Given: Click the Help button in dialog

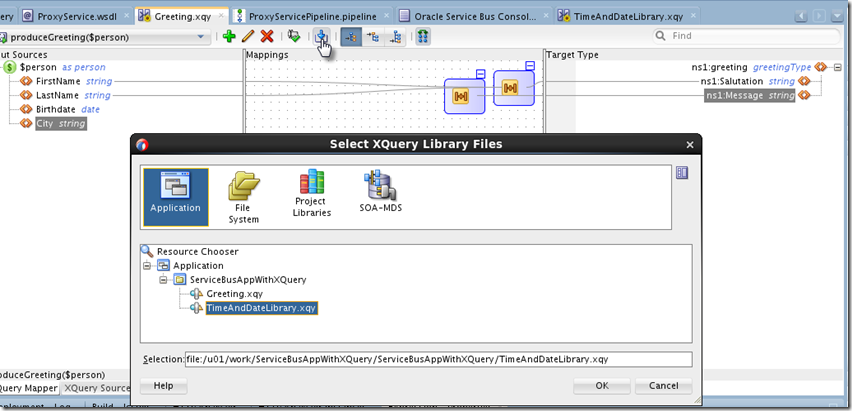Looking at the screenshot, I should click(x=163, y=386).
